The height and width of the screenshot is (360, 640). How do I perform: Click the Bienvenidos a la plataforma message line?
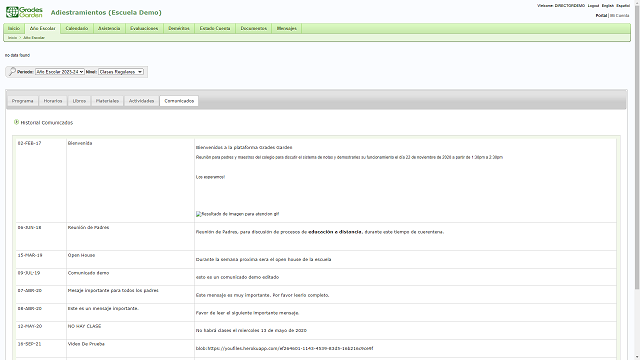coord(244,147)
